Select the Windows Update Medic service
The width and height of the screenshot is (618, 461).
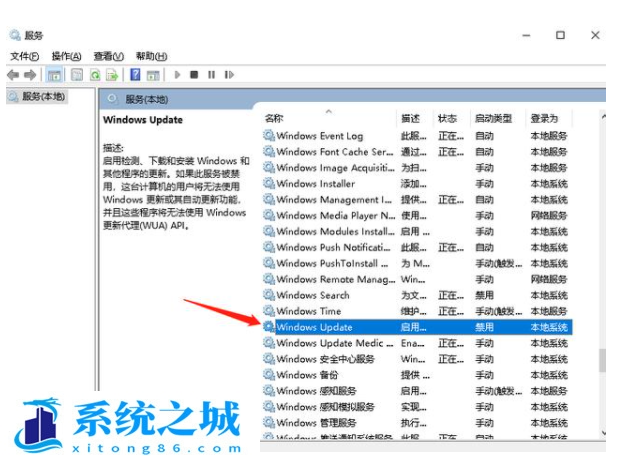417,343
